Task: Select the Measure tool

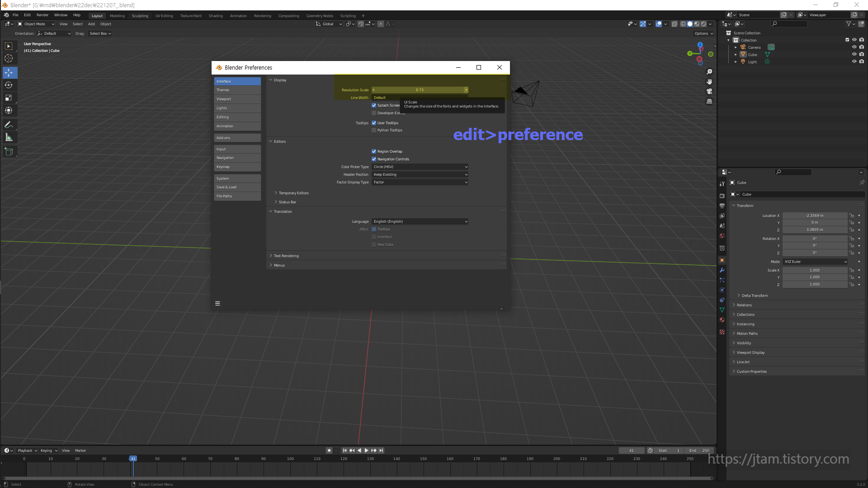Action: click(x=9, y=137)
